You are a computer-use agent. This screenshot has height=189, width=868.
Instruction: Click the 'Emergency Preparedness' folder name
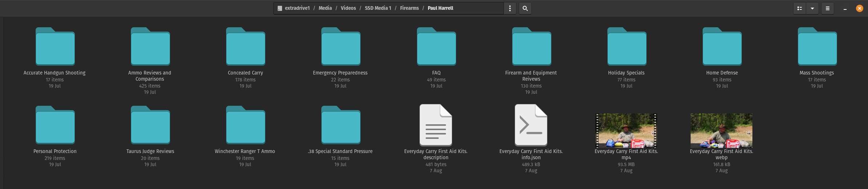pyautogui.click(x=340, y=73)
